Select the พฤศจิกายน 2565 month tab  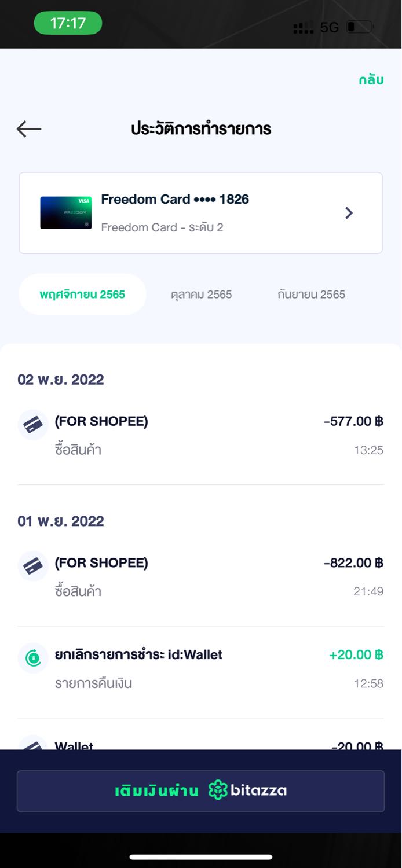tap(82, 294)
